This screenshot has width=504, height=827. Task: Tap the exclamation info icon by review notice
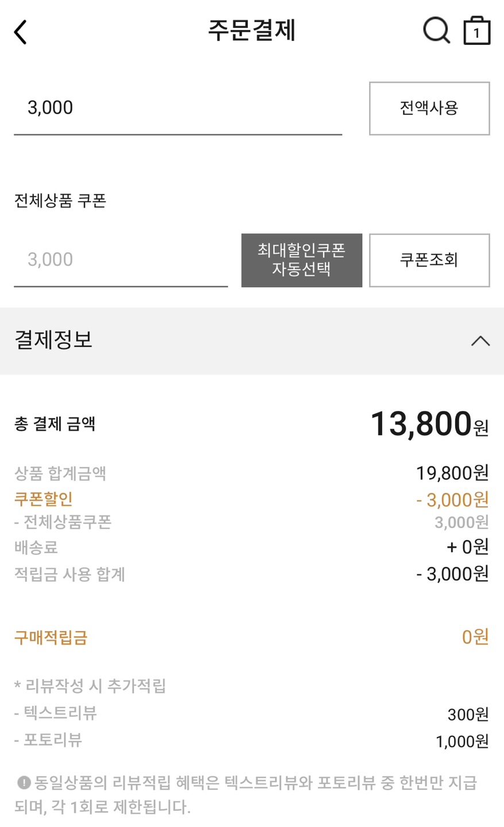click(x=24, y=782)
